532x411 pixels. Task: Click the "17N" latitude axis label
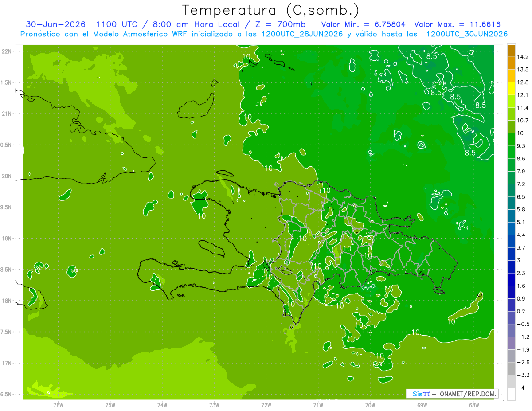point(7,363)
